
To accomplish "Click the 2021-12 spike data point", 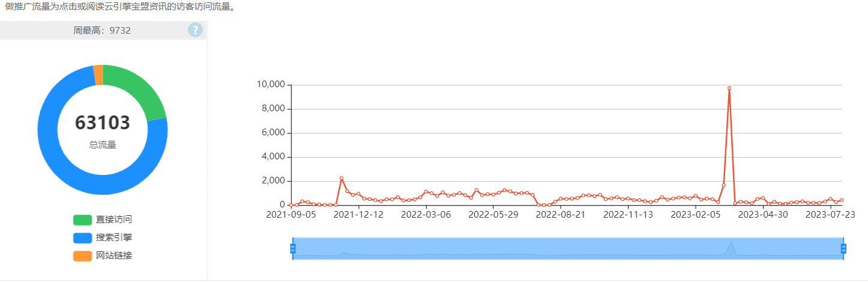I will coord(342,178).
